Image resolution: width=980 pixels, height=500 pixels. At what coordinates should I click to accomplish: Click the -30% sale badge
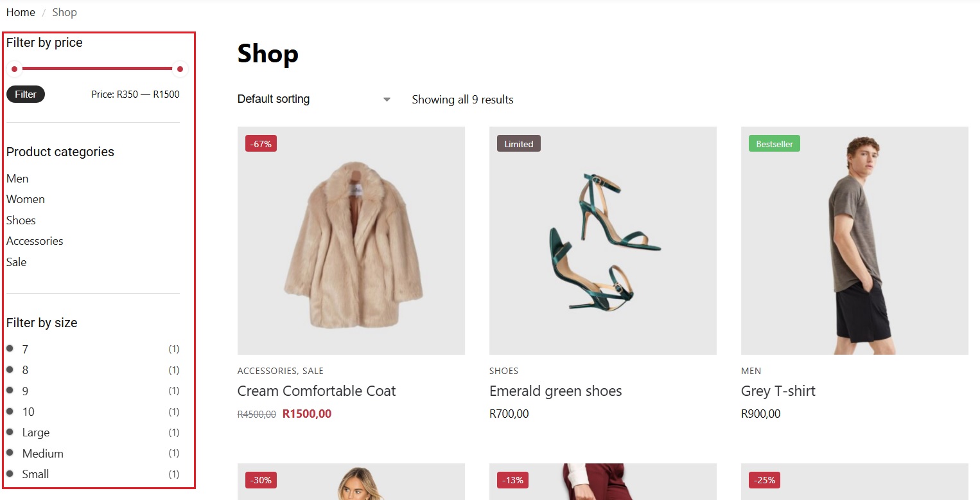coord(261,480)
